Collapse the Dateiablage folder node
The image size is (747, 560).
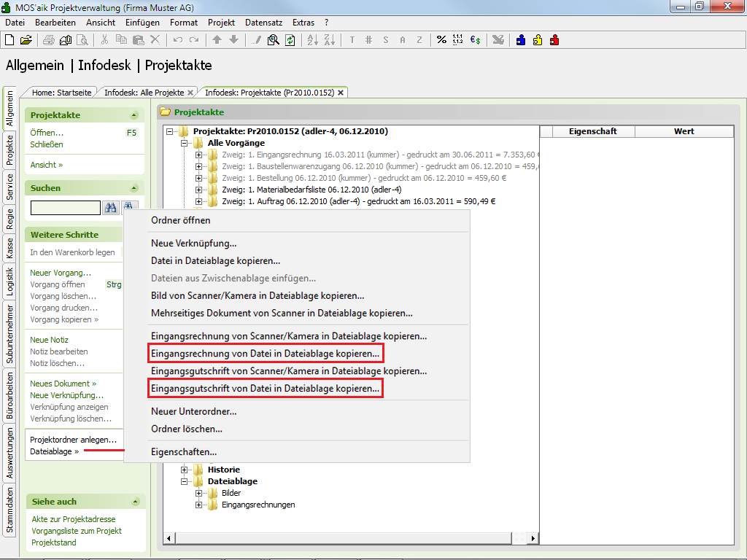coord(184,481)
